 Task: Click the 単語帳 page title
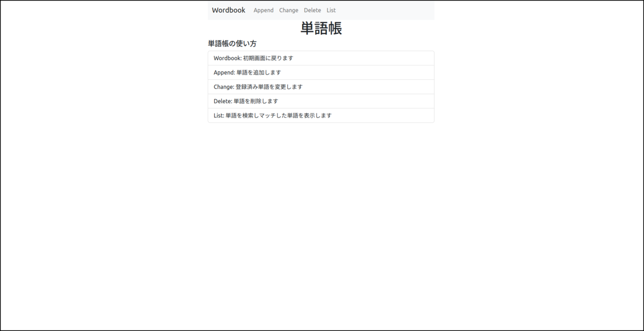pos(321,28)
